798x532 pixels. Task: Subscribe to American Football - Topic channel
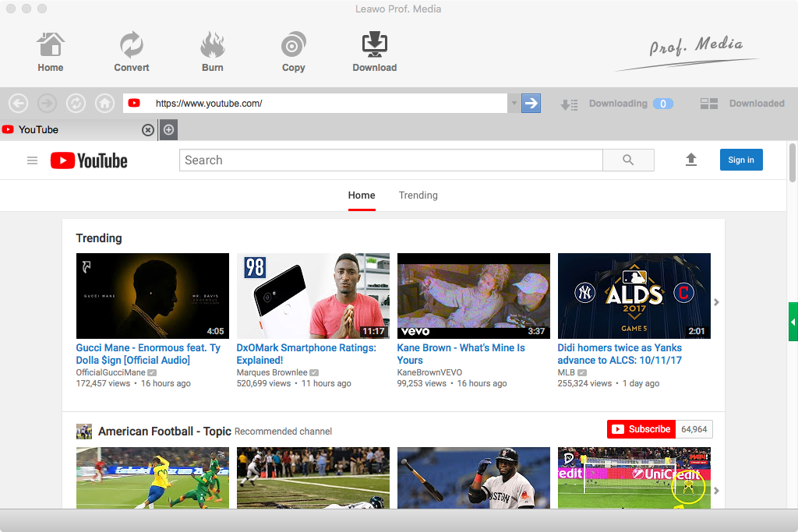pyautogui.click(x=641, y=429)
